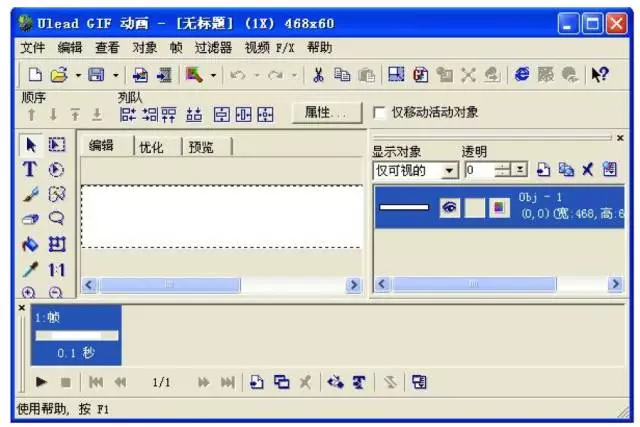
Task: Preview in Internet Explorer browser icon
Action: tap(522, 75)
